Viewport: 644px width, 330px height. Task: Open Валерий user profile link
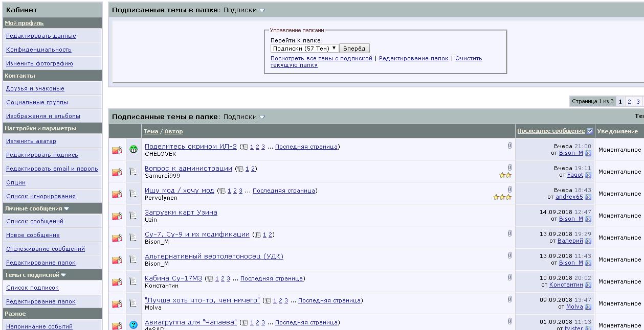570,241
